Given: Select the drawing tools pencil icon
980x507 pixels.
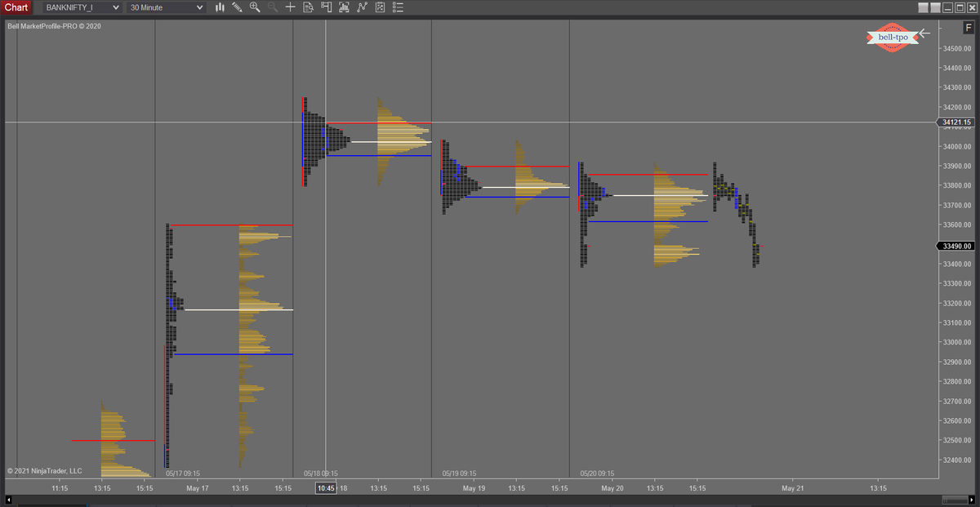Looking at the screenshot, I should [237, 7].
